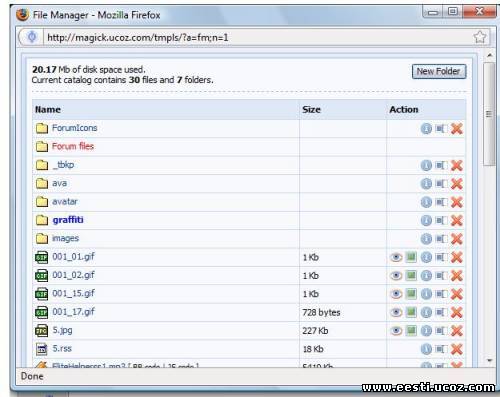Delete the _tbkp folder
Image resolution: width=500 pixels, height=397 pixels.
pyautogui.click(x=457, y=165)
